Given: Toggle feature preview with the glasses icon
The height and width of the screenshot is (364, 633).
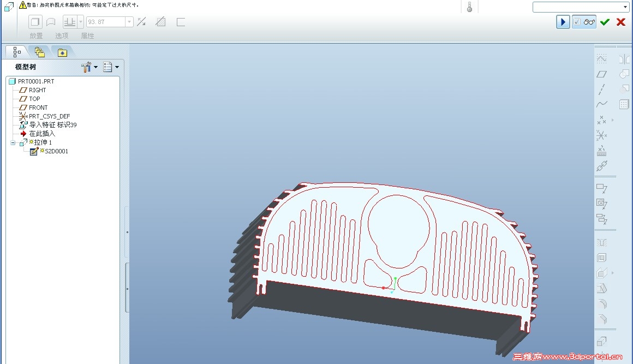Looking at the screenshot, I should [589, 22].
